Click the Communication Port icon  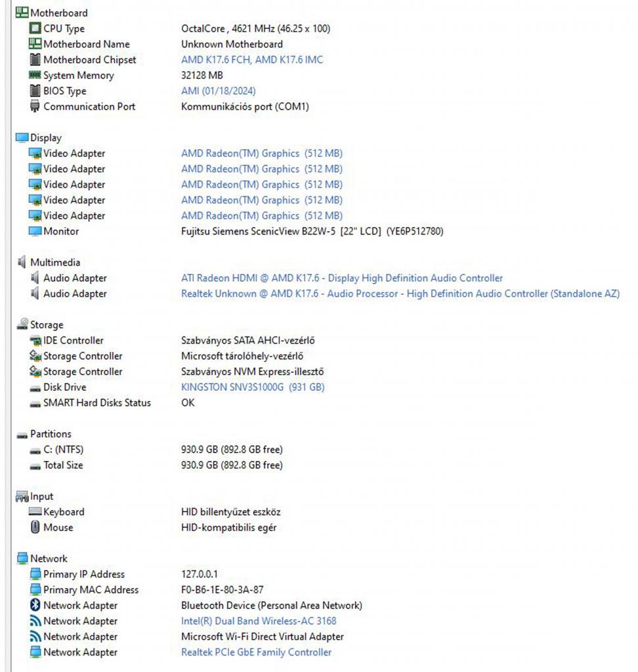point(35,106)
